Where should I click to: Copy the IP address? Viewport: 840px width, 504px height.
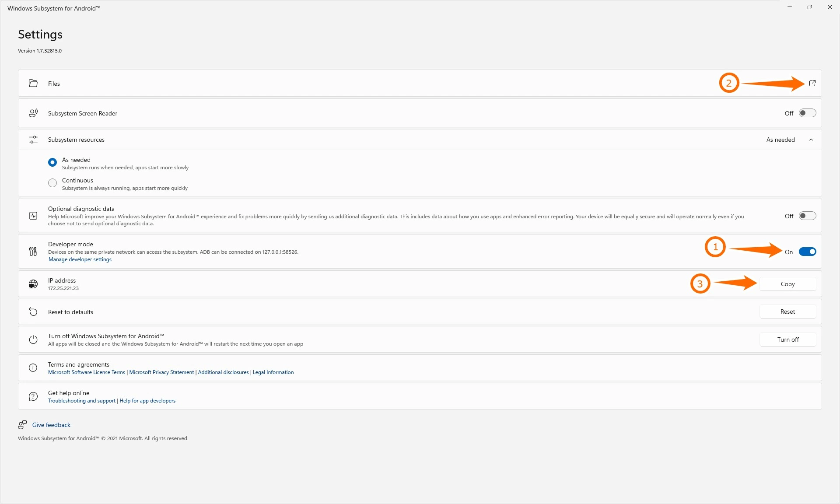coord(787,284)
